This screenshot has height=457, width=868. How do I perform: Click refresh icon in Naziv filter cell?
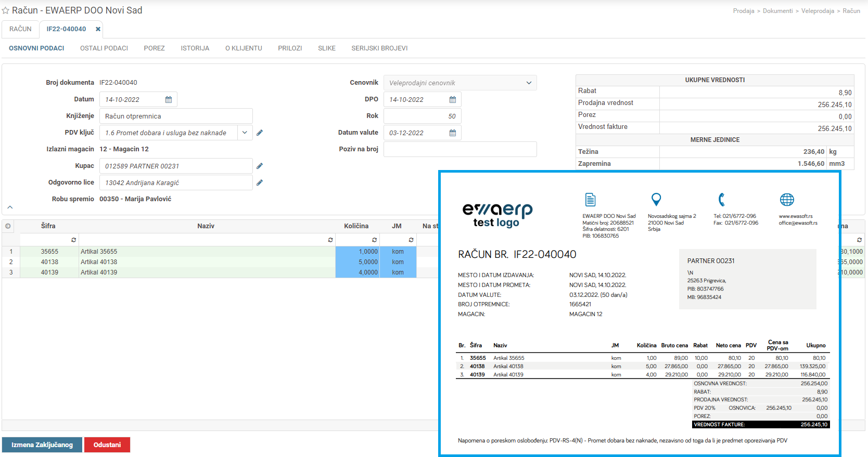(330, 240)
